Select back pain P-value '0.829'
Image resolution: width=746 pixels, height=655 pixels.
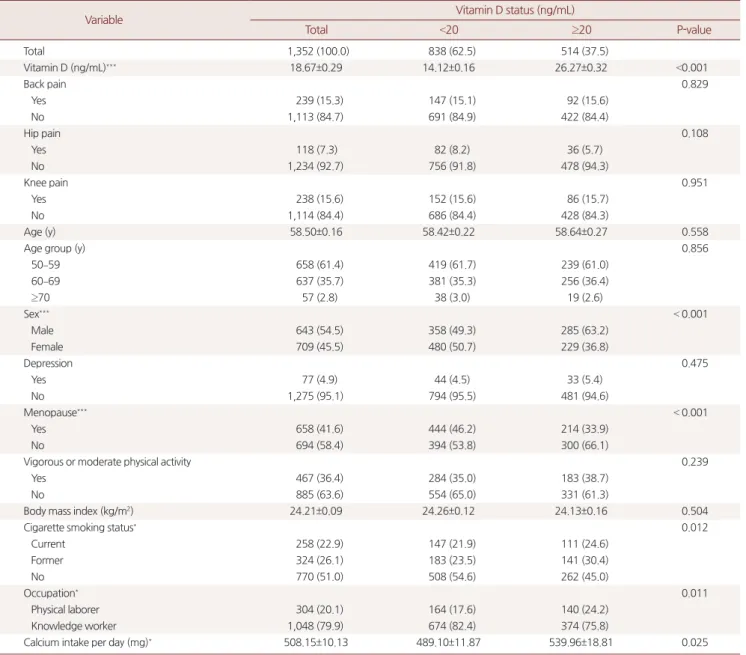click(695, 84)
